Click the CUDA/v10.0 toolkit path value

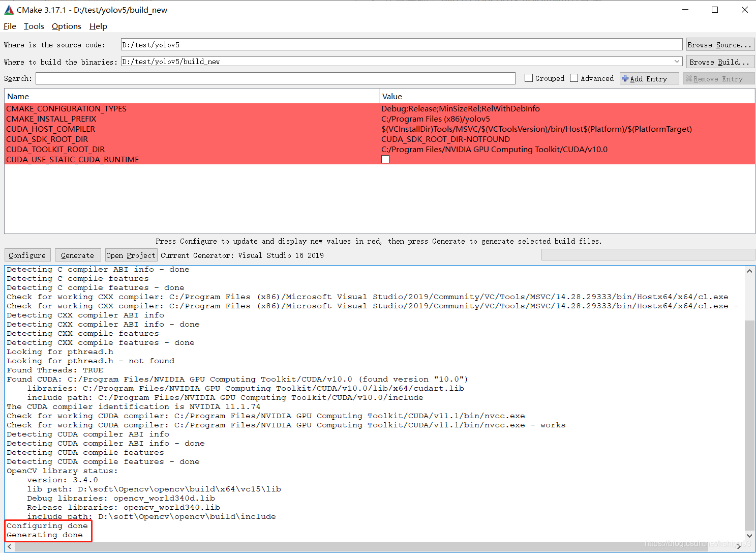click(494, 149)
